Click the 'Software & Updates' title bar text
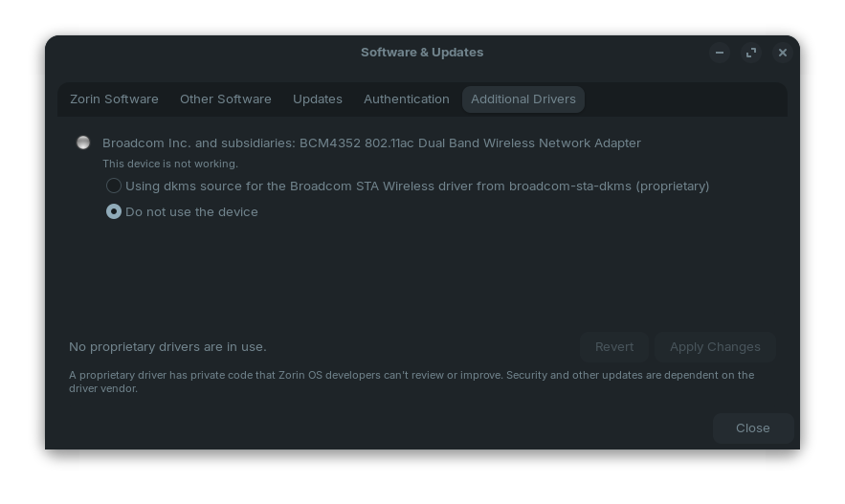The height and width of the screenshot is (504, 845). click(421, 53)
